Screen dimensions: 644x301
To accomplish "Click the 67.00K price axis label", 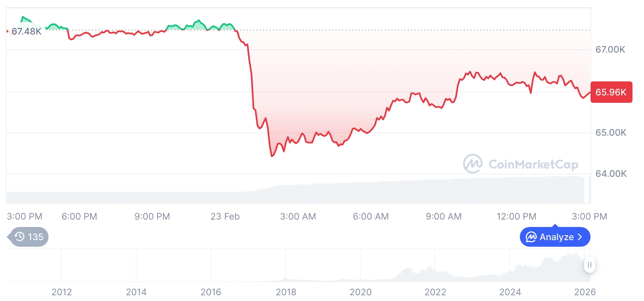I will (611, 50).
